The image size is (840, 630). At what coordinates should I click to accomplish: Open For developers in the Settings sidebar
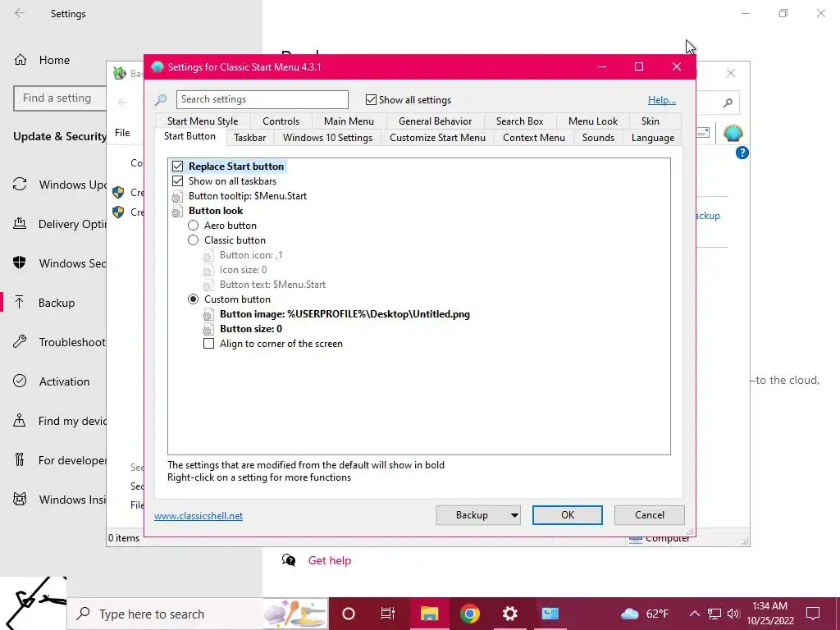[60, 460]
